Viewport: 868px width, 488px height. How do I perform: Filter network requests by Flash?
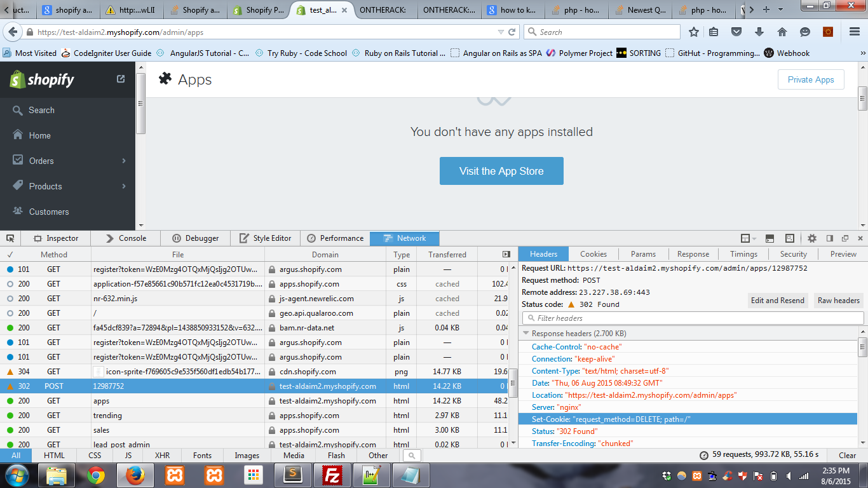pos(336,456)
